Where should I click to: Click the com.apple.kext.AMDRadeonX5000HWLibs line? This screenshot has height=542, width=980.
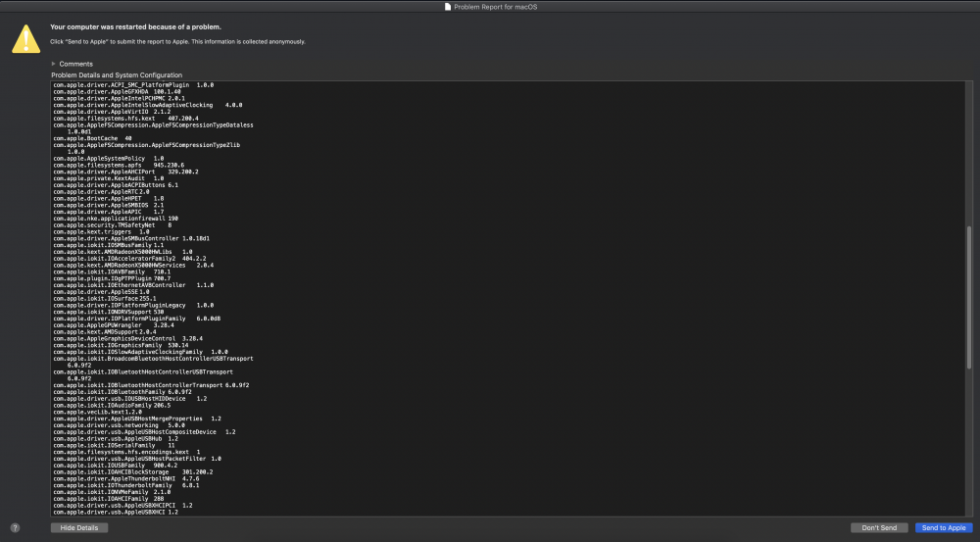pyautogui.click(x=122, y=252)
